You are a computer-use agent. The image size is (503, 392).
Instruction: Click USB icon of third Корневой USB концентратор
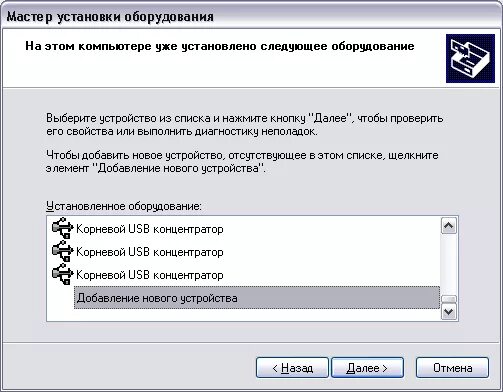click(62, 274)
